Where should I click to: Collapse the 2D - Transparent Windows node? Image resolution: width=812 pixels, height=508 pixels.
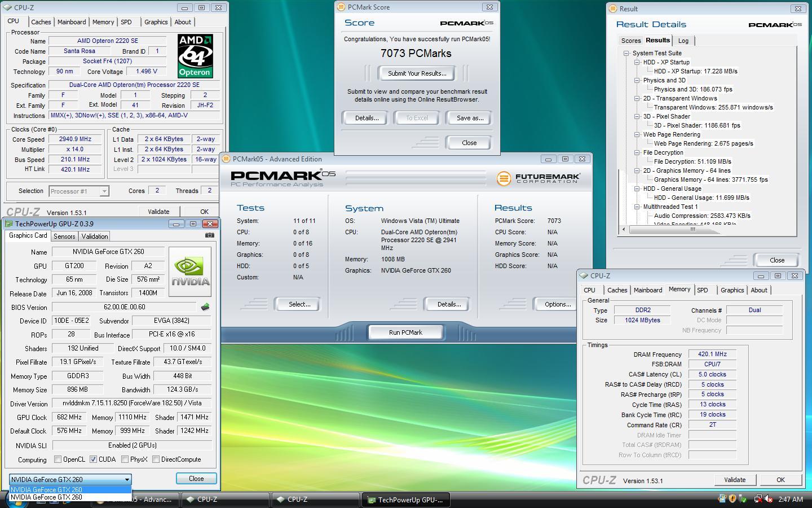tap(637, 98)
